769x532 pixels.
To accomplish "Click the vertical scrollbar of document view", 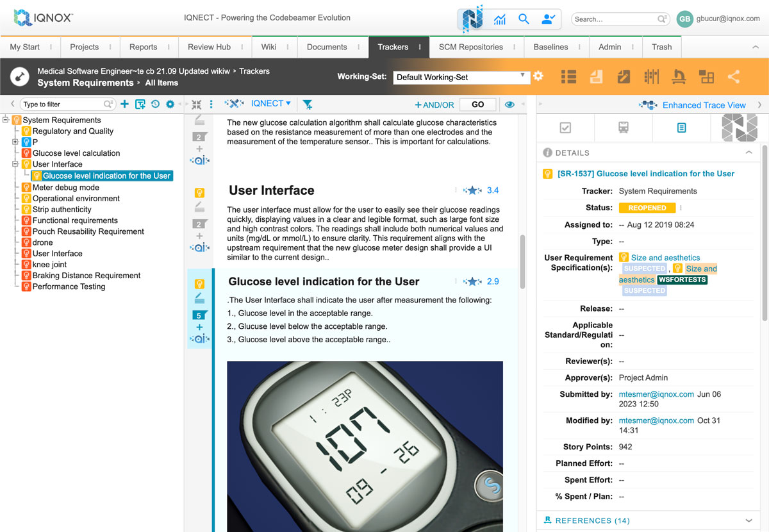I will pyautogui.click(x=523, y=262).
